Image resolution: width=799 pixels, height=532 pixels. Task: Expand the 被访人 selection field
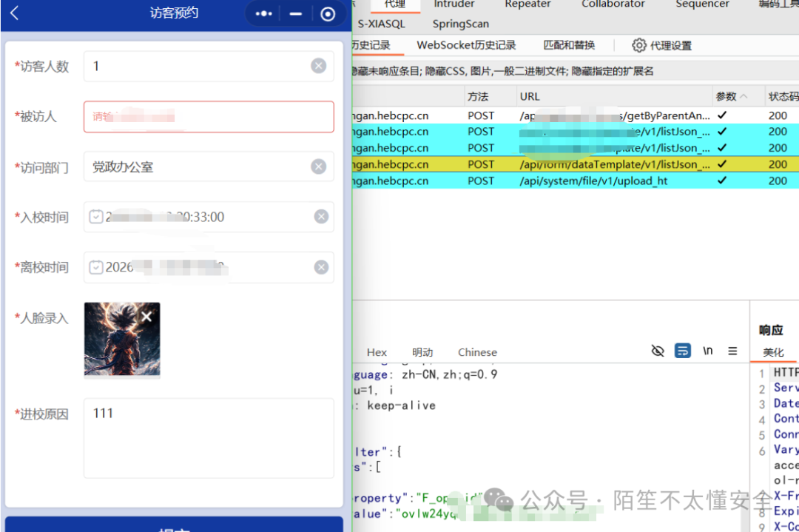click(209, 117)
